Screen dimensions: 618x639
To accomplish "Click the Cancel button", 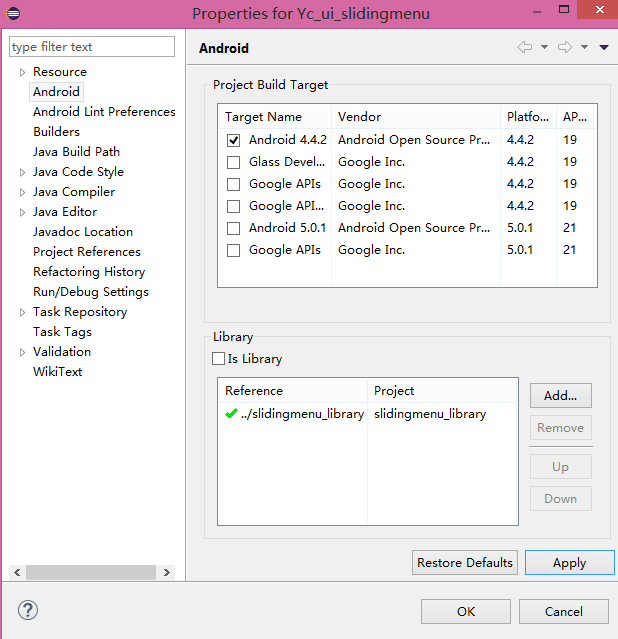I will point(564,611).
